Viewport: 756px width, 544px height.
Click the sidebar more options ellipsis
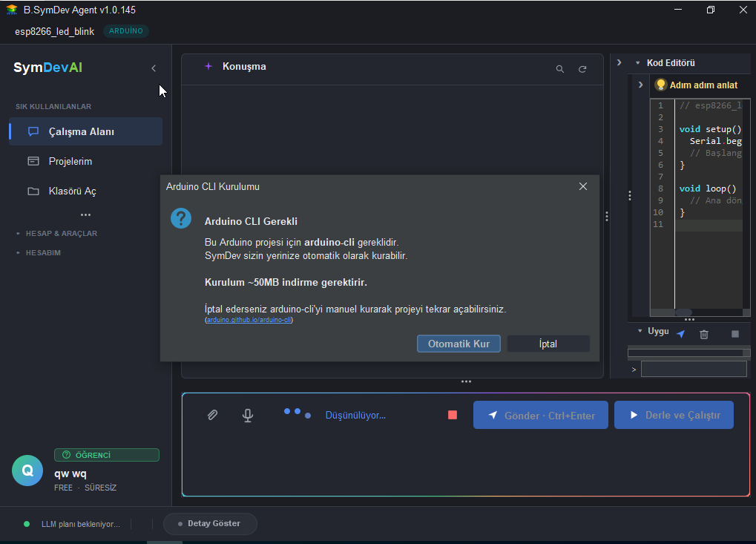(x=86, y=214)
